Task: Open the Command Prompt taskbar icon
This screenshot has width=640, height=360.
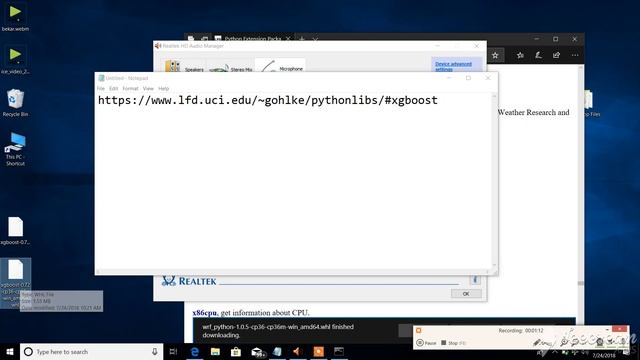Action: [339, 351]
